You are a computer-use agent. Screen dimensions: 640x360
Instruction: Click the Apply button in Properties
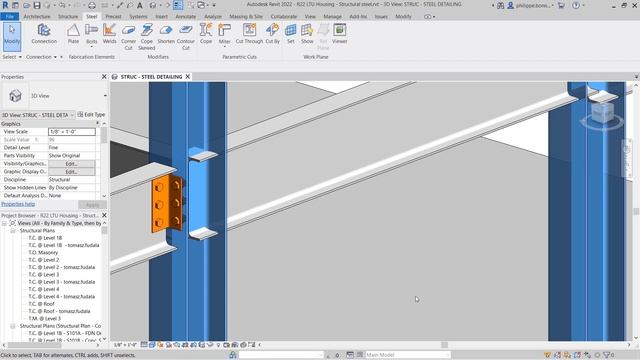[x=92, y=204]
